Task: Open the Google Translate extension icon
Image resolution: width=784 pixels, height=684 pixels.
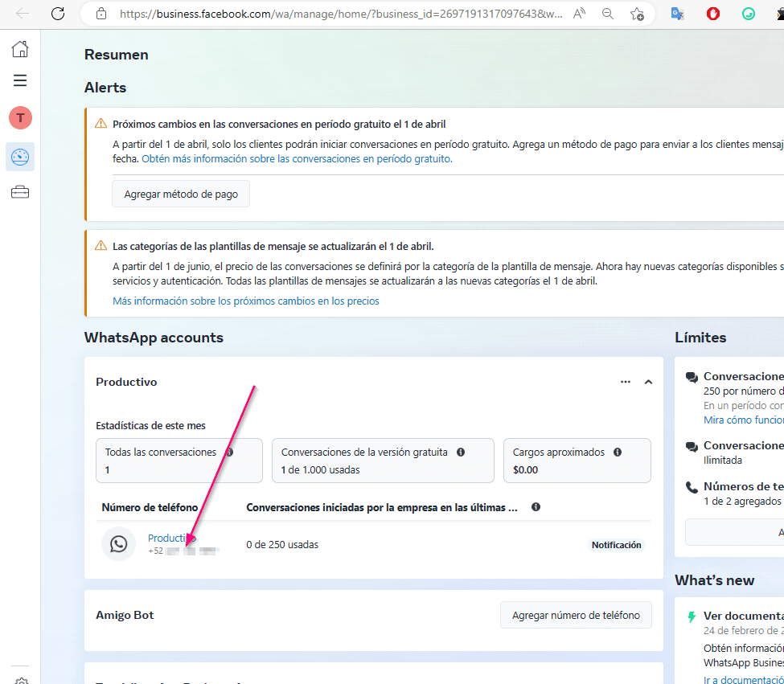Action: 678,14
